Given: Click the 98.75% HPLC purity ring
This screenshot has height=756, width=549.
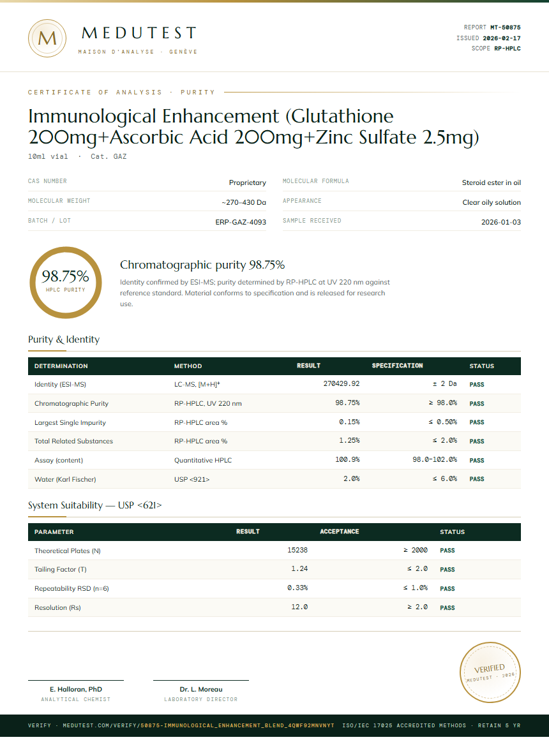Looking at the screenshot, I should [66, 283].
